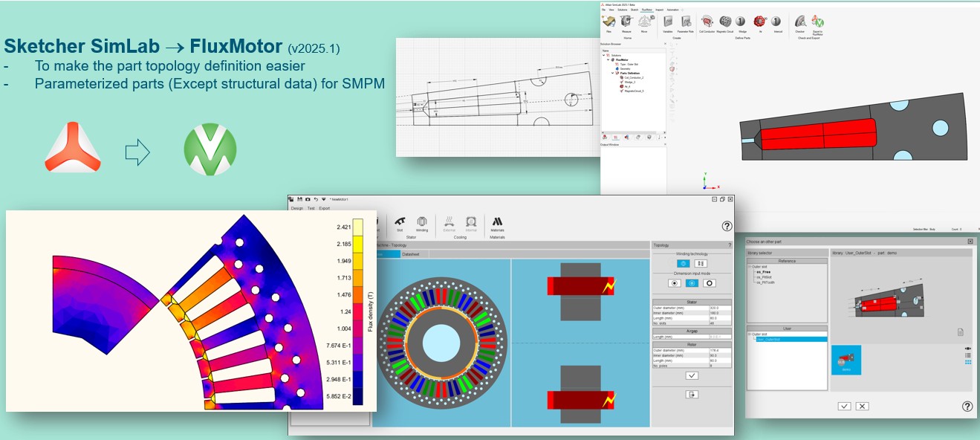Screen dimensions: 980x440
Task: Open the Test menu in FluxMotor
Action: click(311, 208)
